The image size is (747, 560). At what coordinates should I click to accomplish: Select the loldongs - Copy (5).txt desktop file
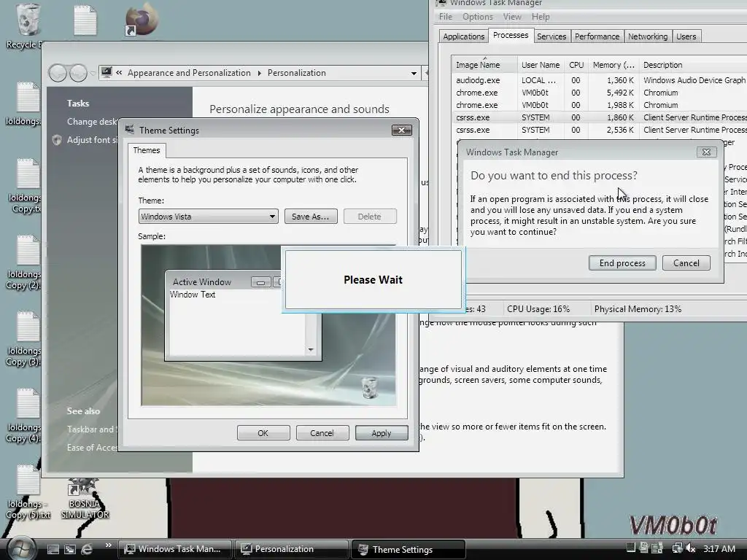(x=28, y=492)
